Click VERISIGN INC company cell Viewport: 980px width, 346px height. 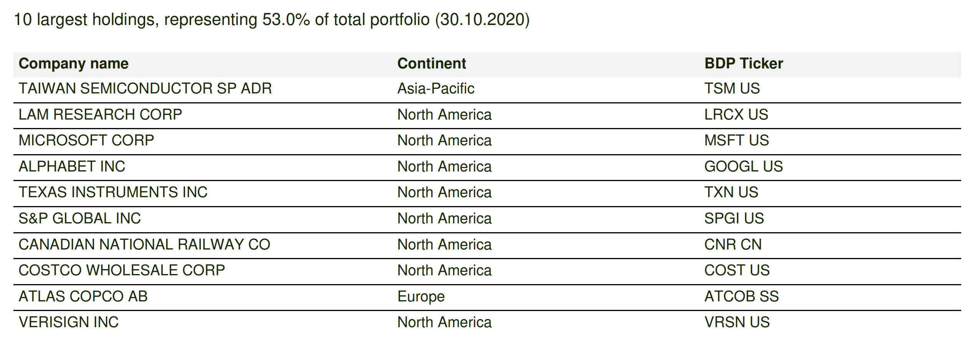68,322
